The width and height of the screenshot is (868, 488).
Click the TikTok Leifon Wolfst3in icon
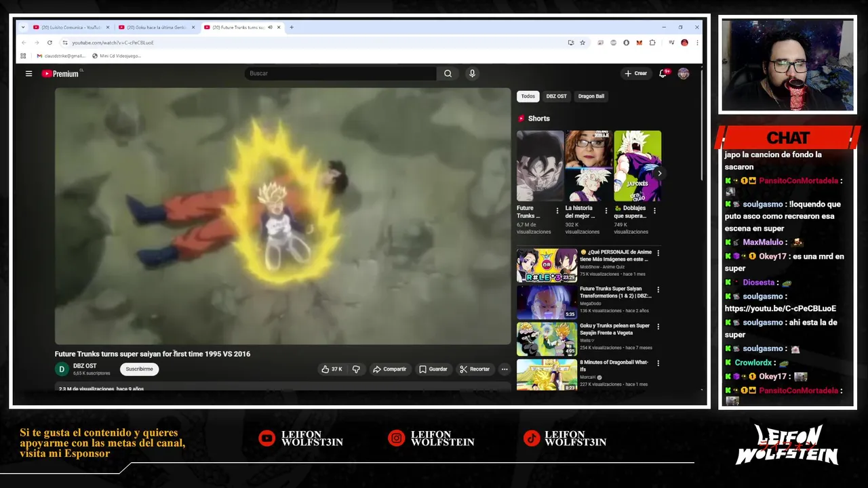(532, 439)
